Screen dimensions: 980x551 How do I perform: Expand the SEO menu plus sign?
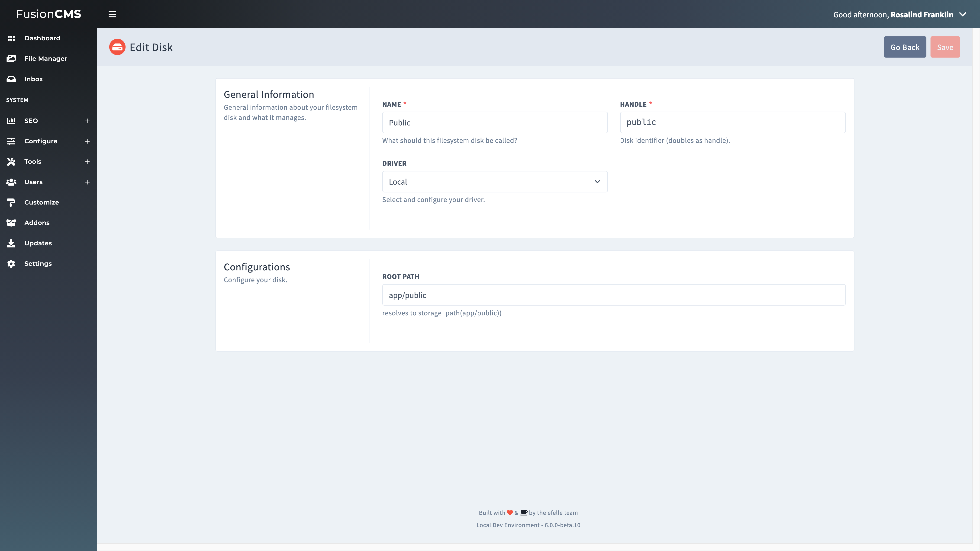point(87,121)
